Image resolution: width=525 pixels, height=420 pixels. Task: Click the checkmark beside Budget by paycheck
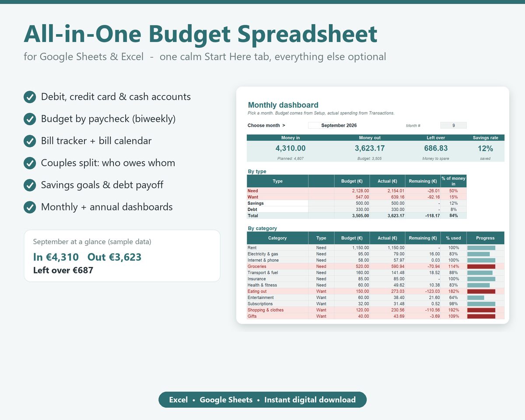(x=30, y=119)
